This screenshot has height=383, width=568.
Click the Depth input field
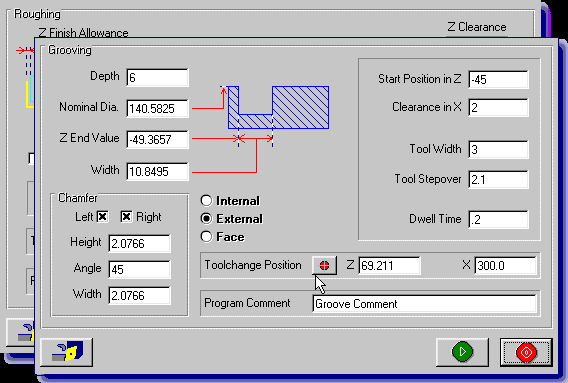point(158,78)
